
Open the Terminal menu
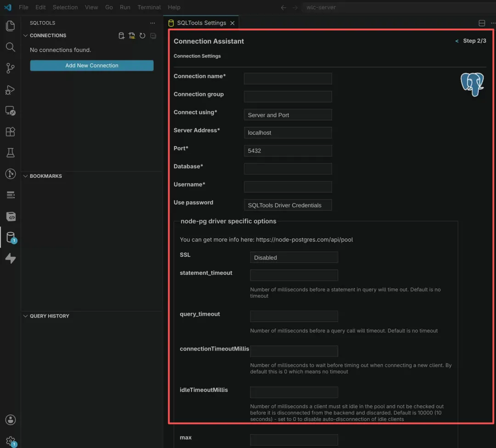(x=149, y=7)
